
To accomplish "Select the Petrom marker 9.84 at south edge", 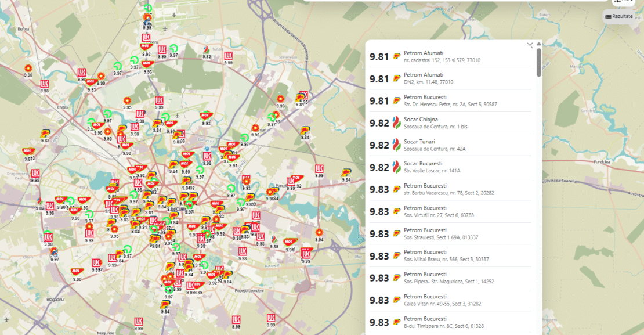I will point(165,304).
